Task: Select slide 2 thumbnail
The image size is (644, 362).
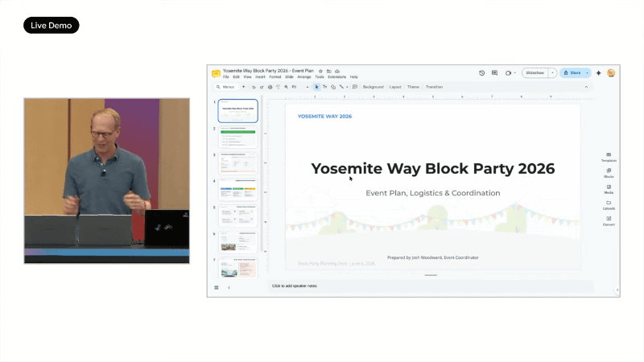Action: [x=237, y=137]
